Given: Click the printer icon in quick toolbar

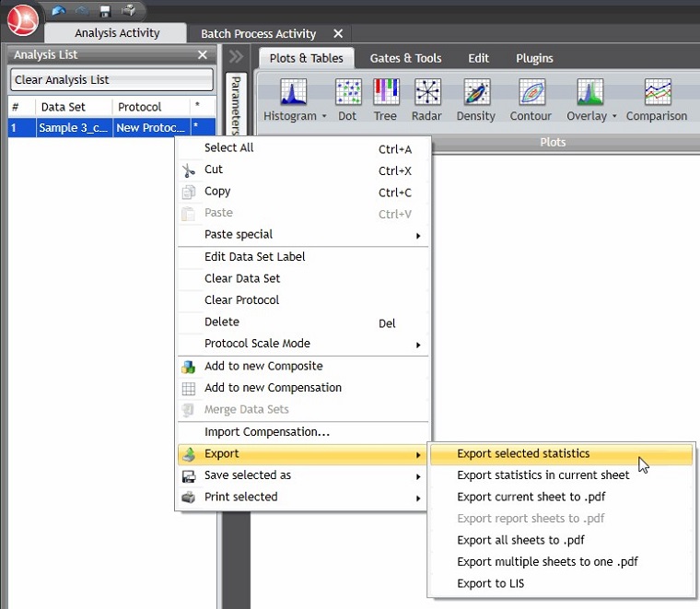Looking at the screenshot, I should [129, 10].
